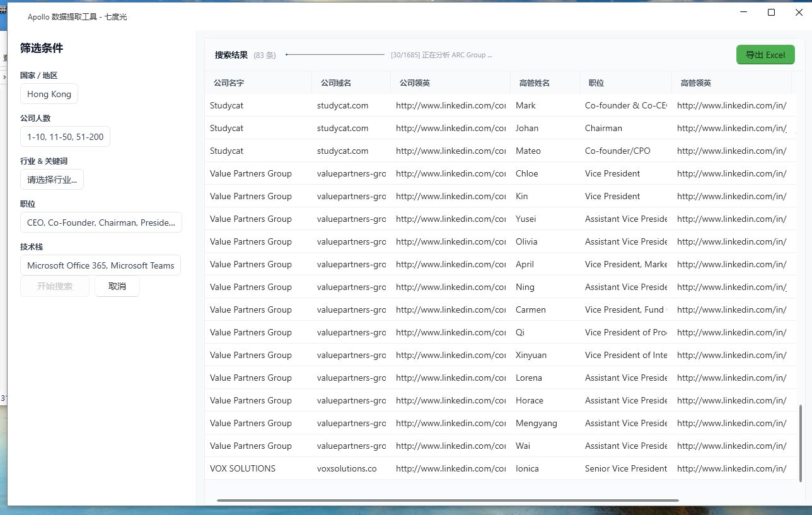Image resolution: width=812 pixels, height=515 pixels.
Task: Export results with the 导出 Excel button
Action: [x=765, y=55]
